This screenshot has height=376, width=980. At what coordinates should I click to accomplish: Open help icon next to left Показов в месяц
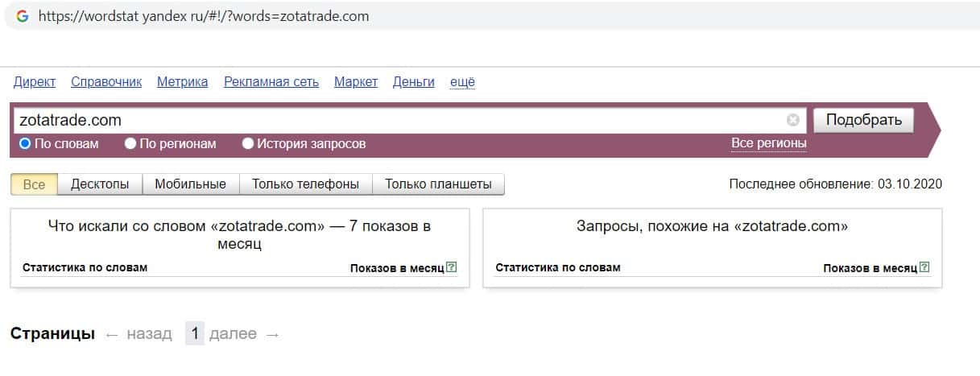pyautogui.click(x=451, y=267)
